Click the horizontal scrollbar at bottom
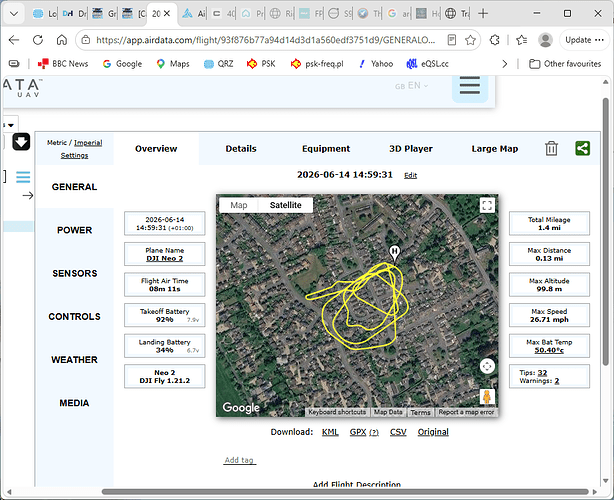Screen dimensions: 614x500 [345, 492]
